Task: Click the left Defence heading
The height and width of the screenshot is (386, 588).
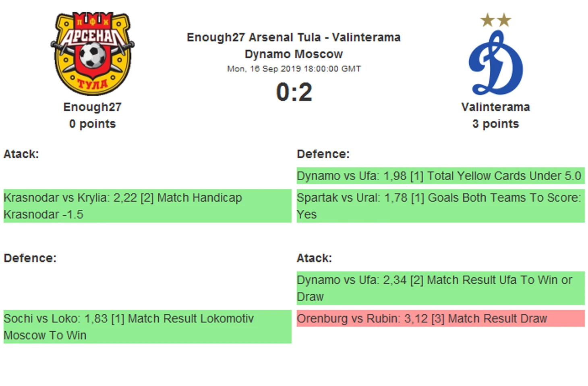Action: point(30,258)
